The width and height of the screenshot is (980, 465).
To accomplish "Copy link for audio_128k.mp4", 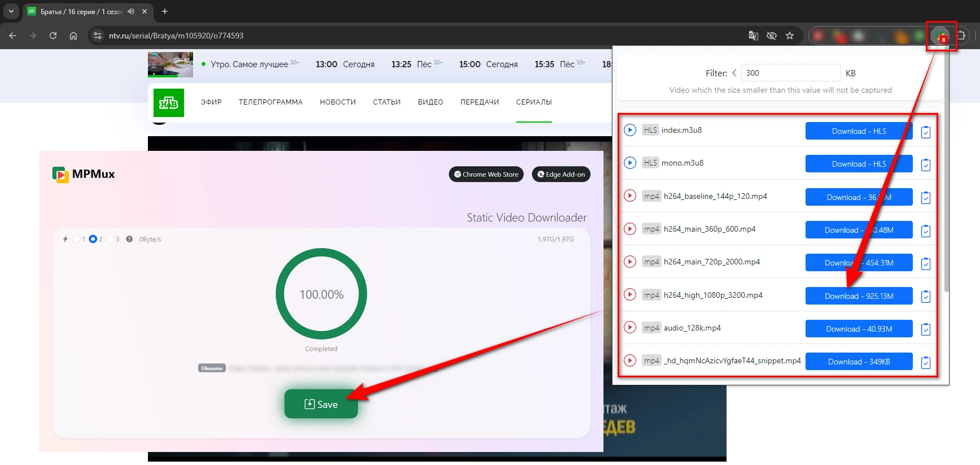I will (x=926, y=329).
